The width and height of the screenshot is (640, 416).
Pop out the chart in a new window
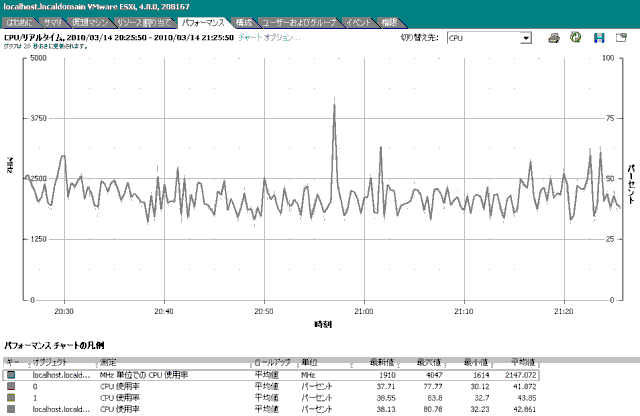tap(621, 38)
